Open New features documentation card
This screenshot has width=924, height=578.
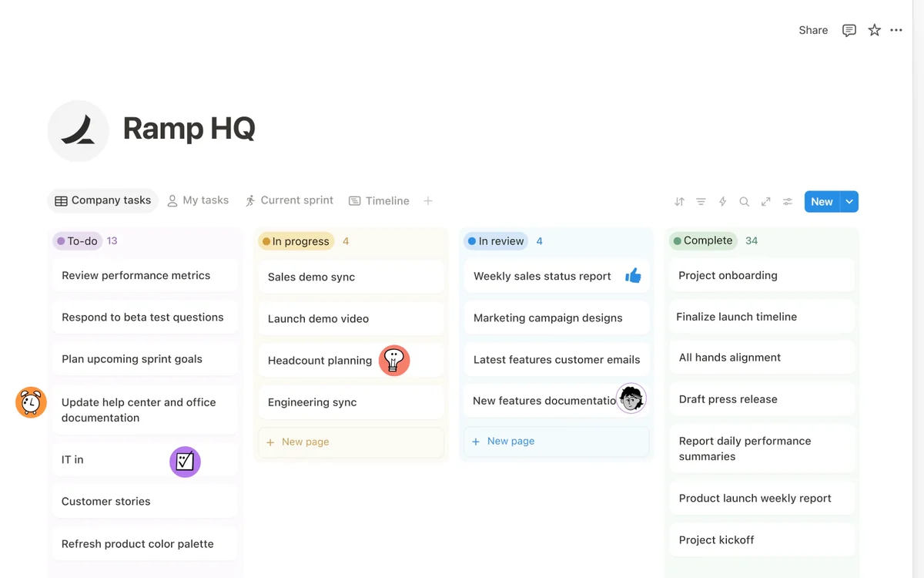[556, 401]
